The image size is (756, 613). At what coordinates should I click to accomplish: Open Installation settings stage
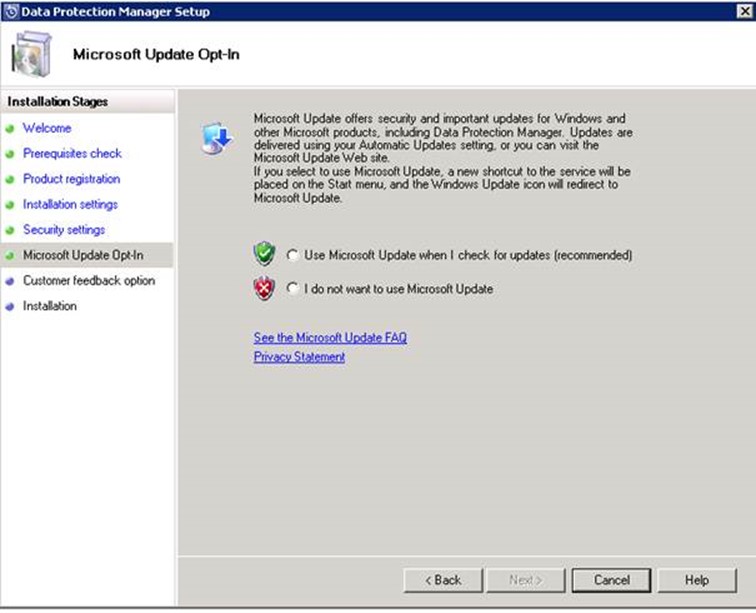coord(70,204)
